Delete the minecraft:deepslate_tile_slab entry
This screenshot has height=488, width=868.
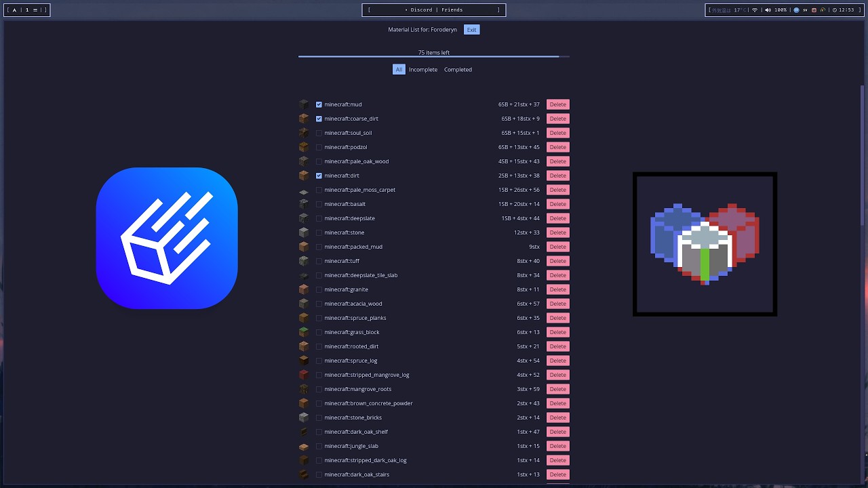click(557, 275)
